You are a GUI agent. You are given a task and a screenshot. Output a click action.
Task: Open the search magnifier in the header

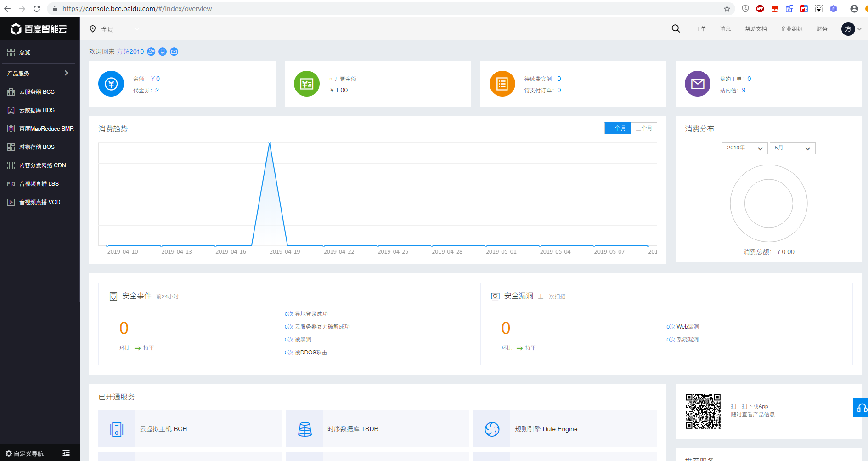click(676, 28)
